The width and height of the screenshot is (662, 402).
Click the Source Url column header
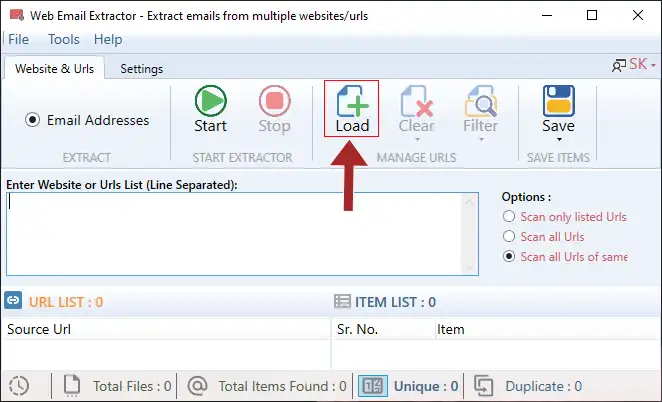pos(166,329)
